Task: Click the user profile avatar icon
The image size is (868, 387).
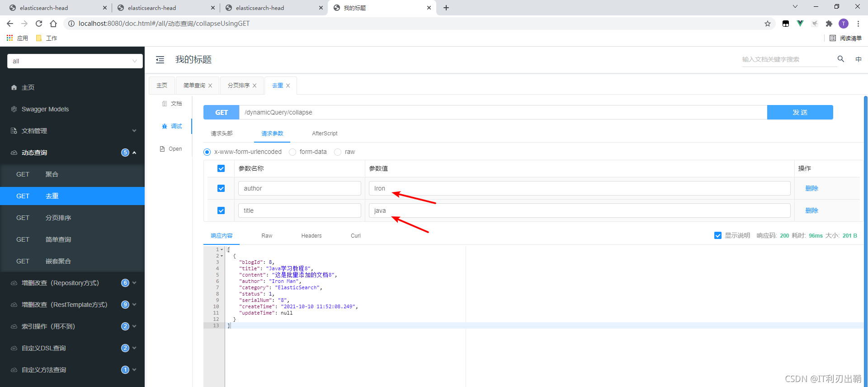Action: (x=844, y=24)
